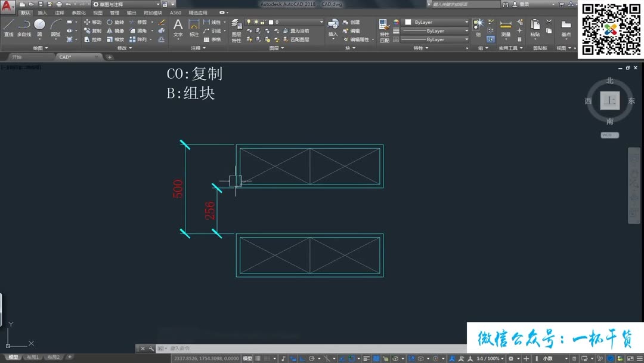
Task: Select the Mirror (镜像) tool
Action: pos(117,30)
